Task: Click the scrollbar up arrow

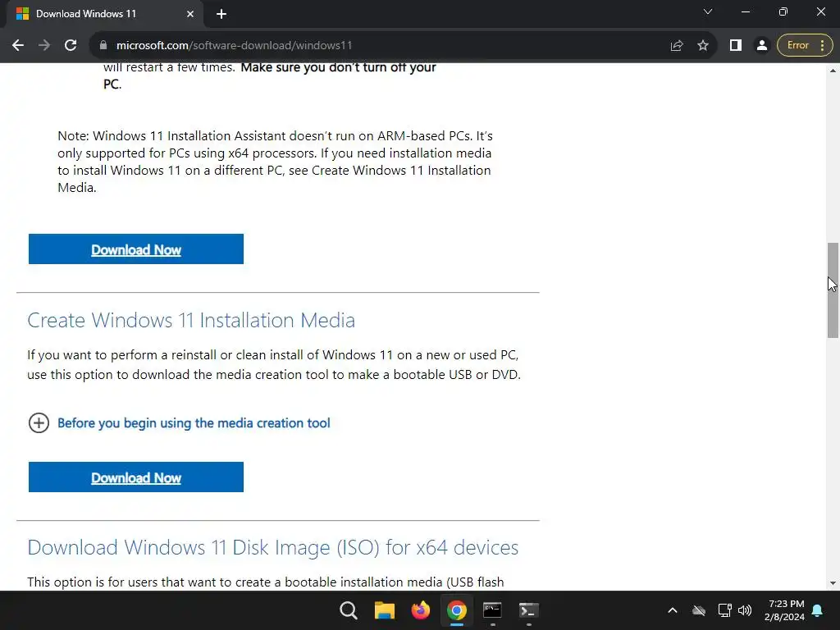Action: coord(833,71)
